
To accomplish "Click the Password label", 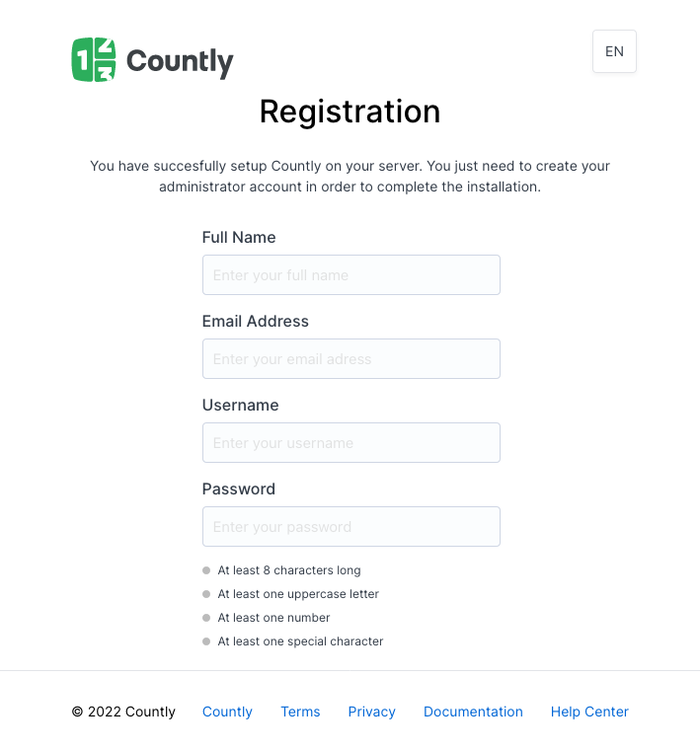I will pos(239,489).
